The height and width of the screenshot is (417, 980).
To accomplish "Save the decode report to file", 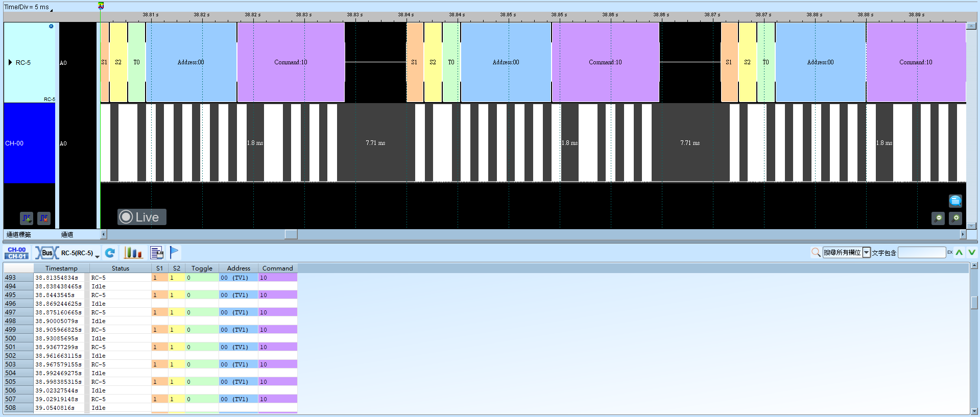I will tap(157, 253).
